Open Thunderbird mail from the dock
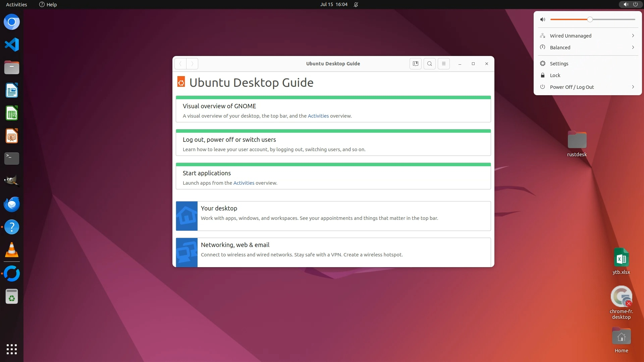The height and width of the screenshot is (362, 644). click(x=12, y=204)
